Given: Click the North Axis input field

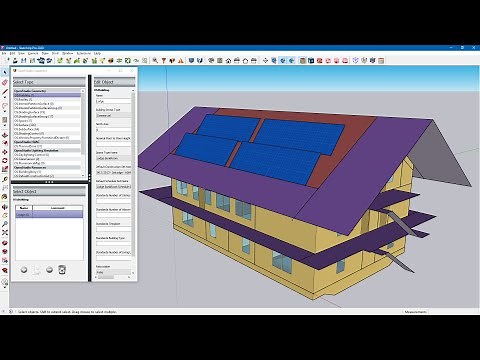Looking at the screenshot, I should 113,130.
